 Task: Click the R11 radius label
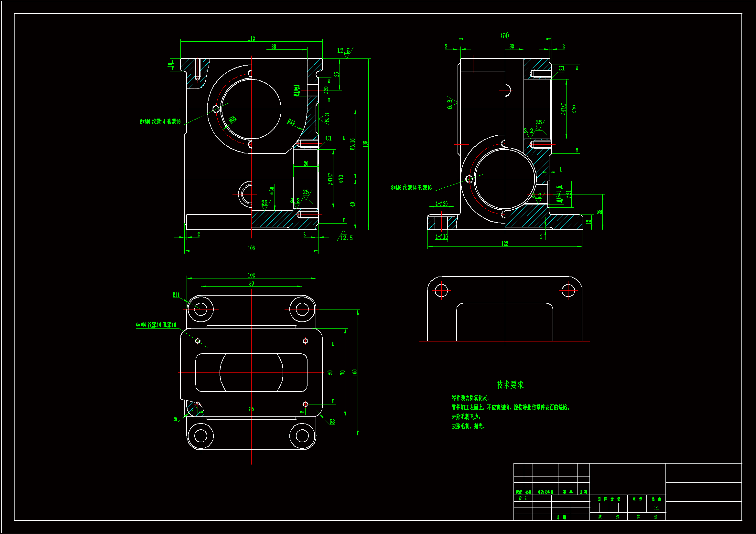176,295
